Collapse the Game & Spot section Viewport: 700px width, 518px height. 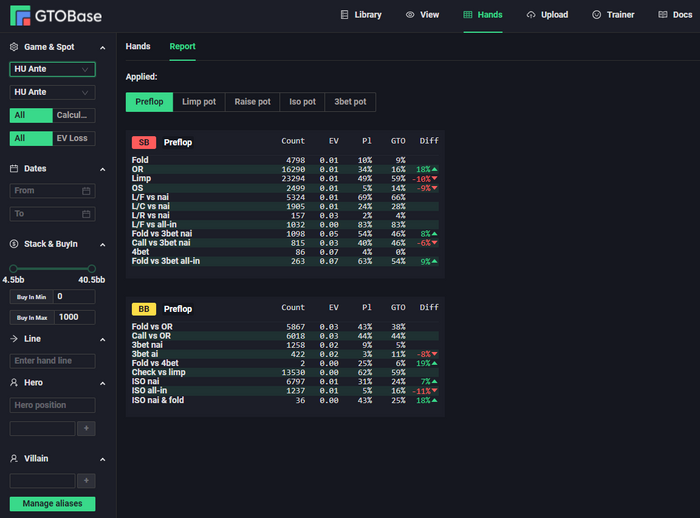[103, 47]
